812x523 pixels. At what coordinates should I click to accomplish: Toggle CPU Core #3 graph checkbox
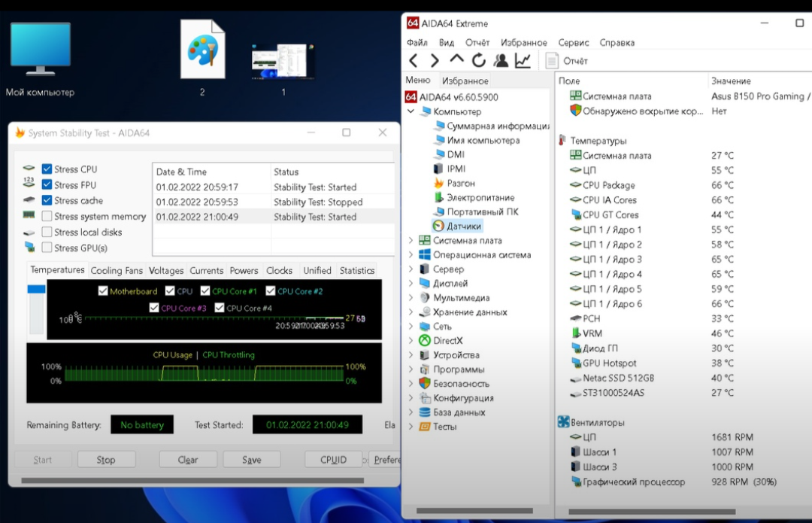click(x=154, y=308)
